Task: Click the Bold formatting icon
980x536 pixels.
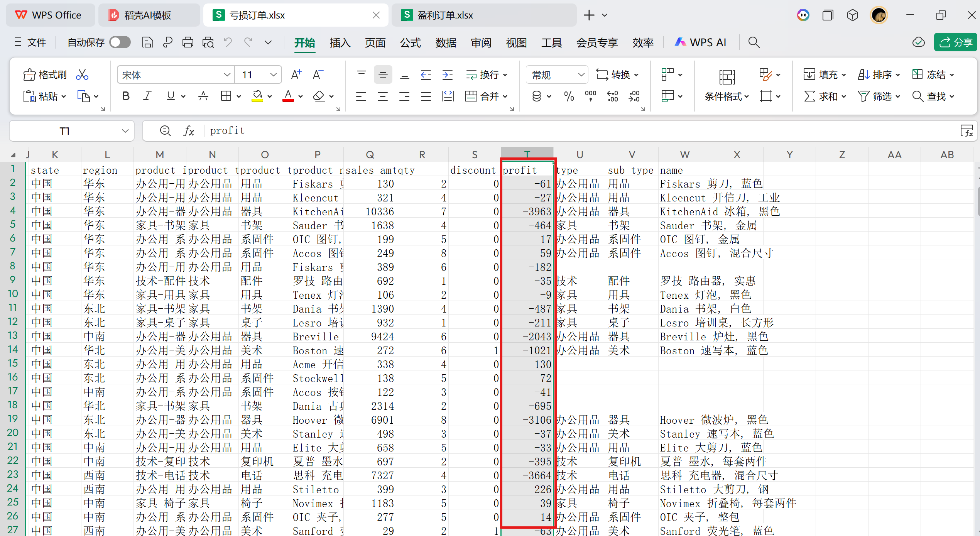Action: click(126, 96)
